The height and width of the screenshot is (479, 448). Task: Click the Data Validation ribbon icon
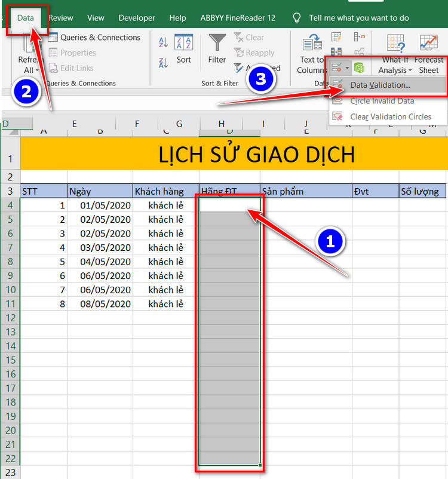(x=336, y=67)
